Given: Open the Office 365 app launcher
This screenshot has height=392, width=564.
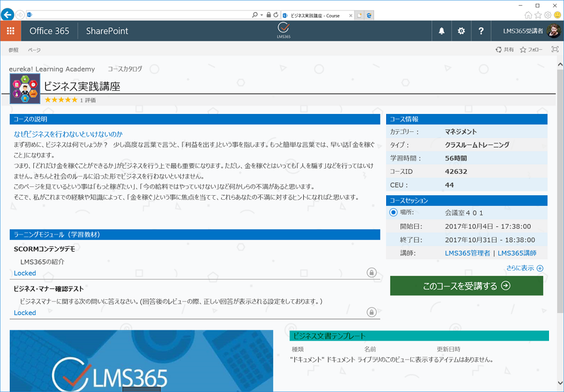Looking at the screenshot, I should [x=10, y=31].
